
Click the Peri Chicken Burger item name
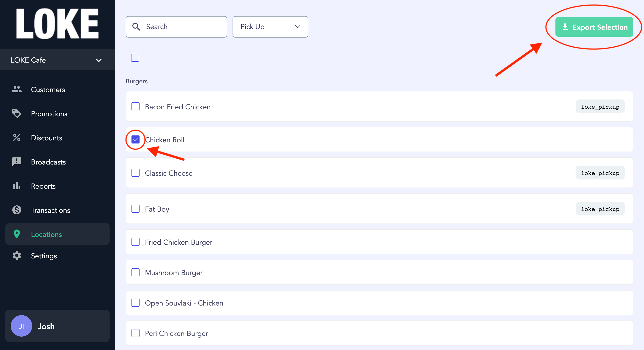[176, 333]
